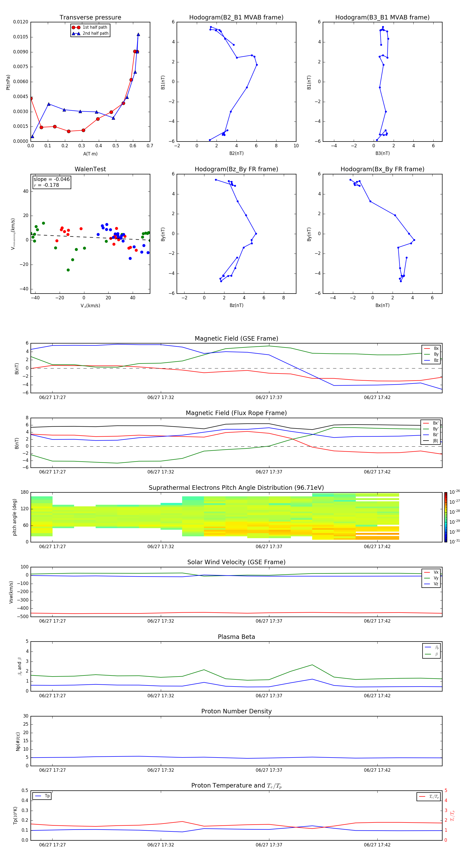Click the 'Solar Wind Velocity (GSE Frame)' title
The height and width of the screenshot is (868, 473).
coord(236,562)
